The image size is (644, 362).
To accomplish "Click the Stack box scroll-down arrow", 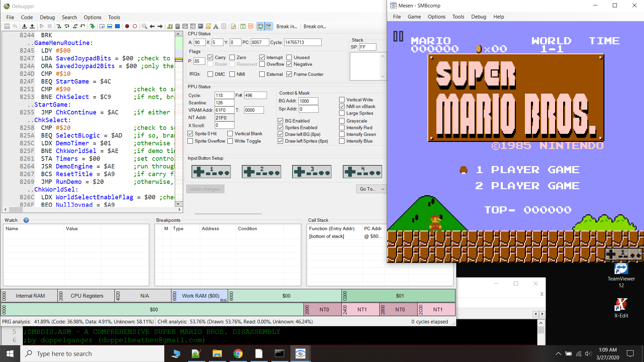I will (x=383, y=76).
